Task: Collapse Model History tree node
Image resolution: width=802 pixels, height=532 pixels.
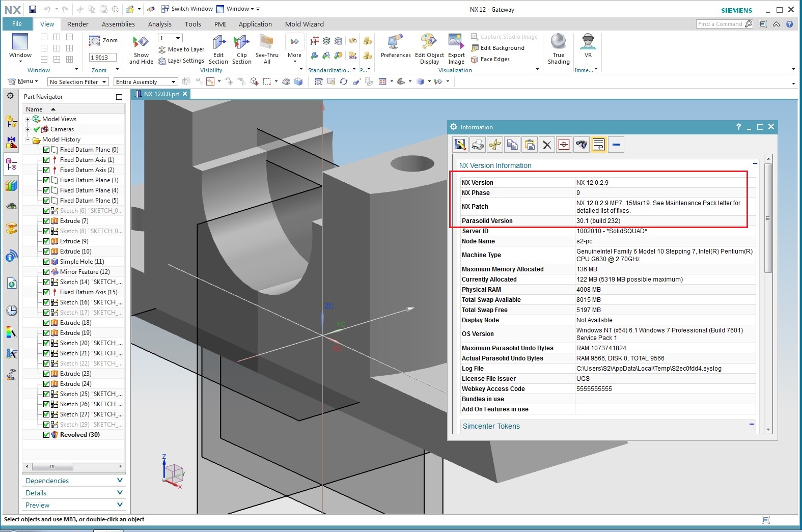Action: click(28, 139)
